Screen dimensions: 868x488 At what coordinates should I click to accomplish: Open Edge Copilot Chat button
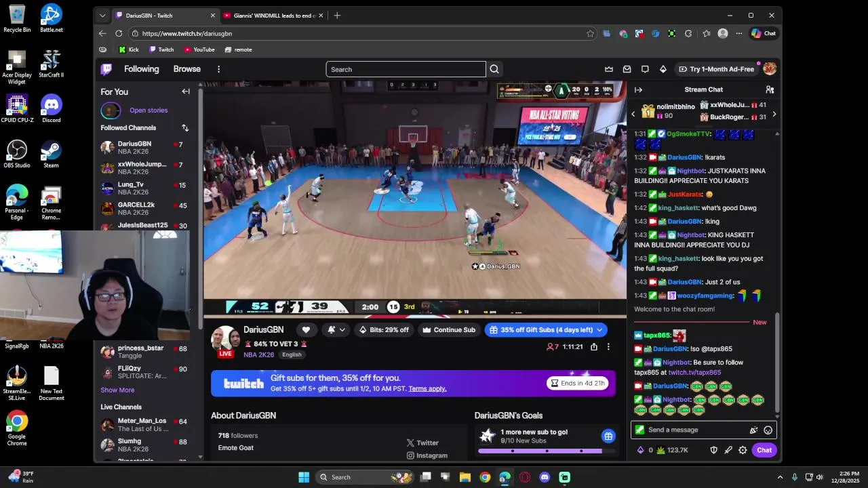click(x=764, y=33)
